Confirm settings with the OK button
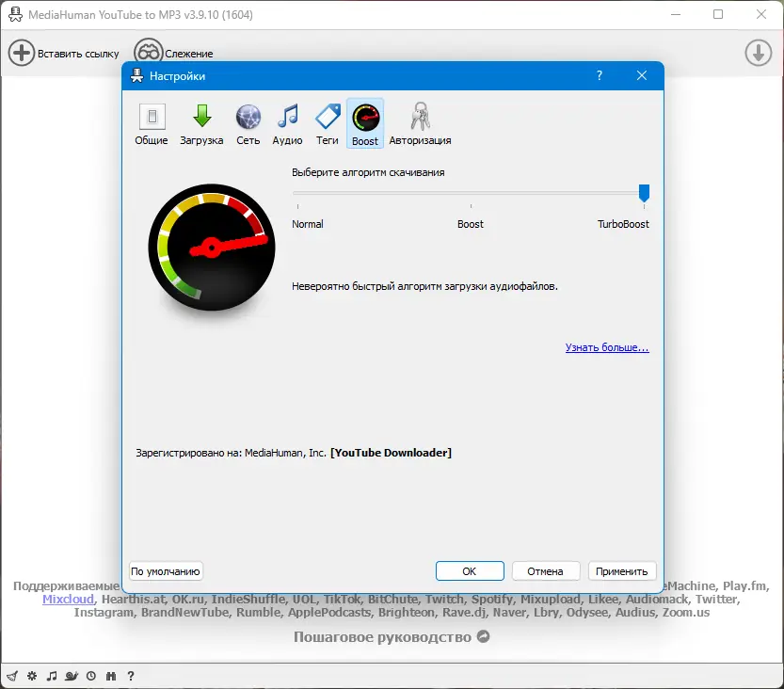Image resolution: width=784 pixels, height=689 pixels. tap(470, 571)
